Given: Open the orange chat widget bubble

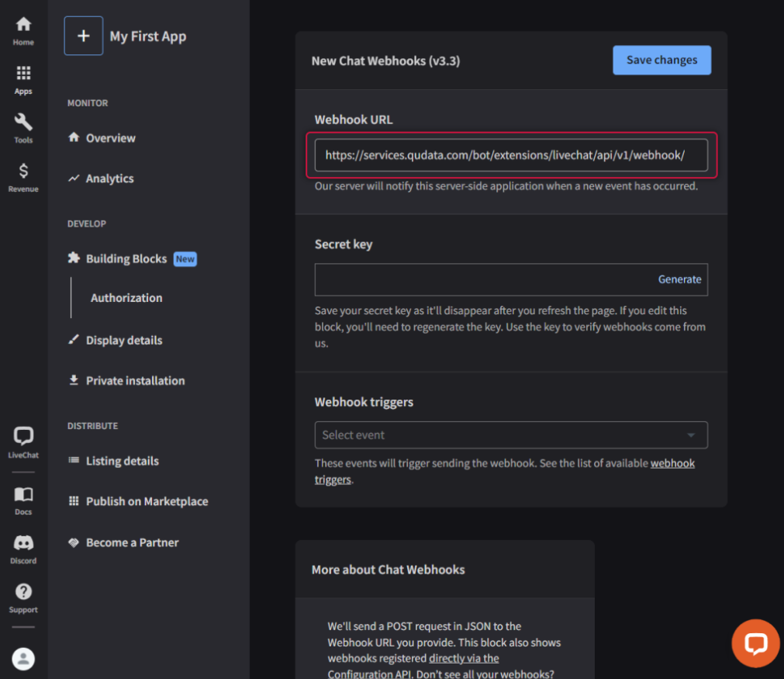Looking at the screenshot, I should click(755, 643).
